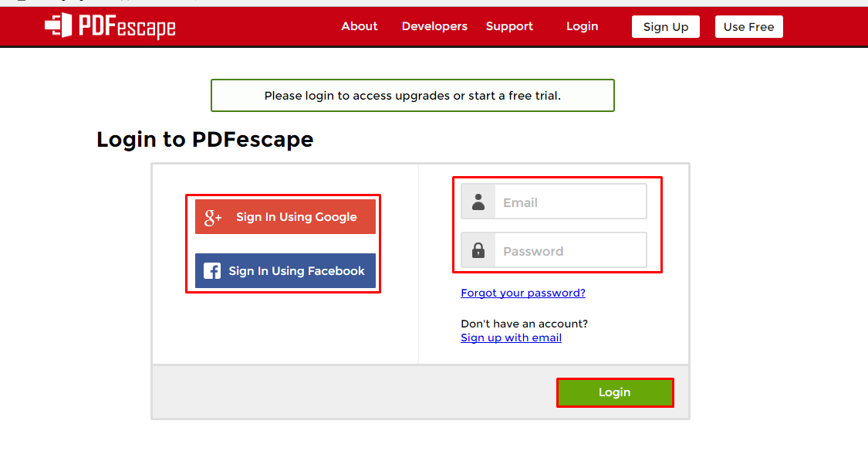Click the PDFescape logo
Screen dimensions: 868x475
tap(110, 26)
